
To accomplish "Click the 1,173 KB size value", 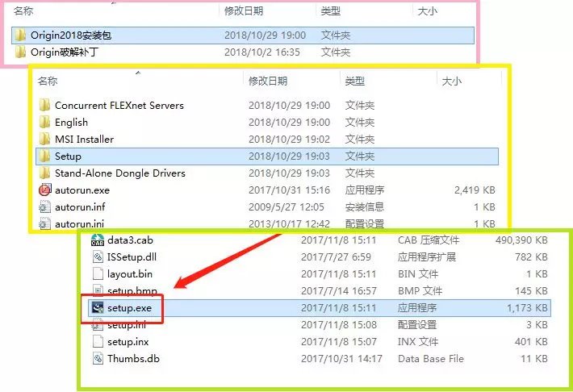I will coord(527,308).
